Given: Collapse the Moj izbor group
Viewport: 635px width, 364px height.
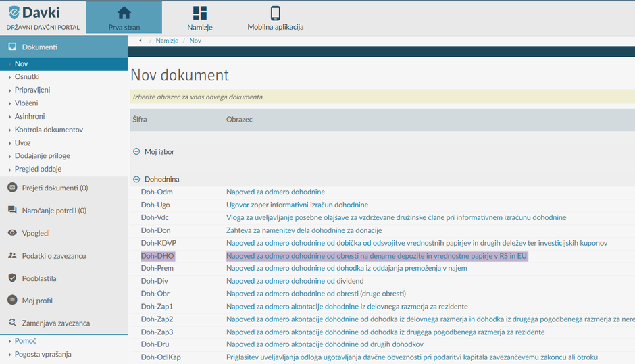Looking at the screenshot, I should coord(136,152).
